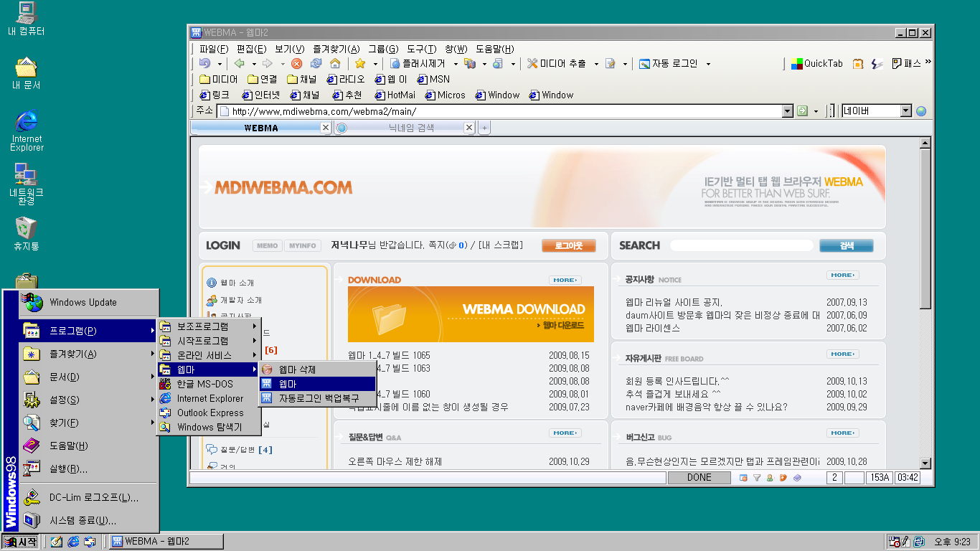980x551 pixels.
Task: Click the SEARCH text input field
Action: [x=741, y=246]
